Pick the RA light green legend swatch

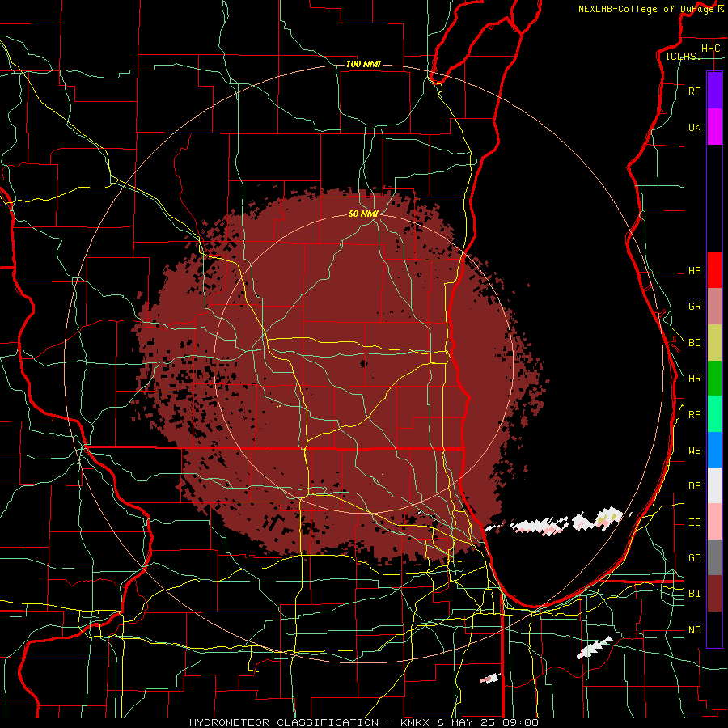pos(714,414)
